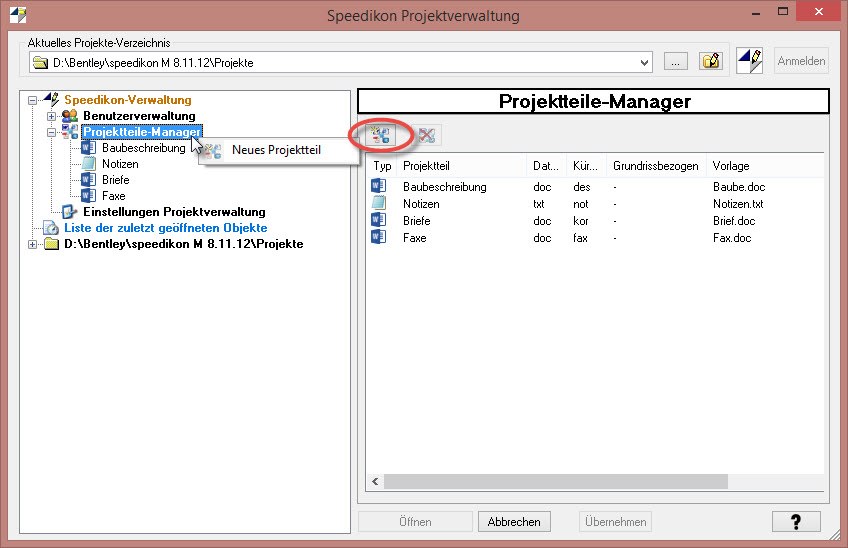848x548 pixels.
Task: Click the Fax.doc template cell
Action: [732, 238]
